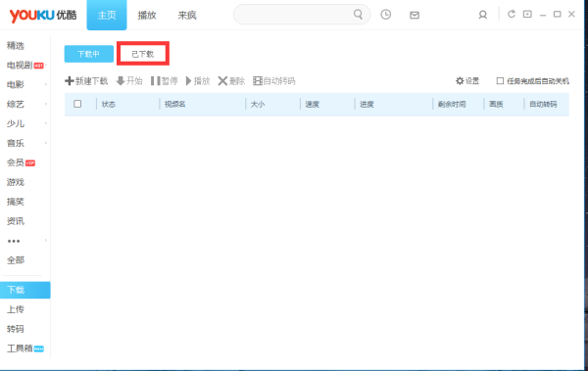Image resolution: width=588 pixels, height=371 pixels.
Task: Select 电影 in sidebar
Action: [16, 85]
